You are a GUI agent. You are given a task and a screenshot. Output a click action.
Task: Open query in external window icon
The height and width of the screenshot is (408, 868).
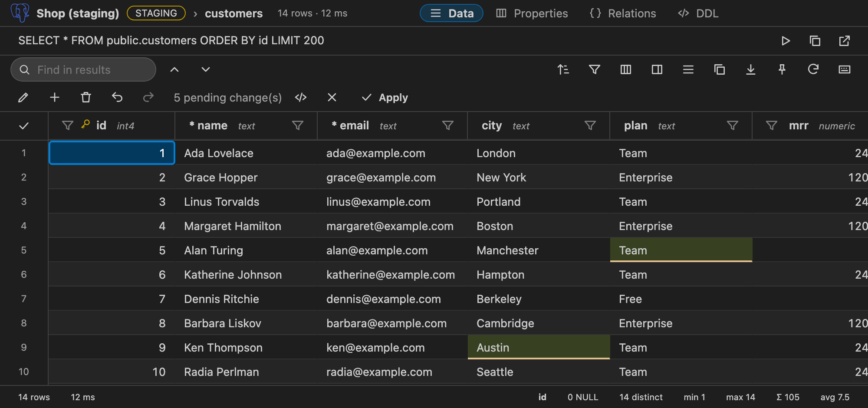click(845, 41)
